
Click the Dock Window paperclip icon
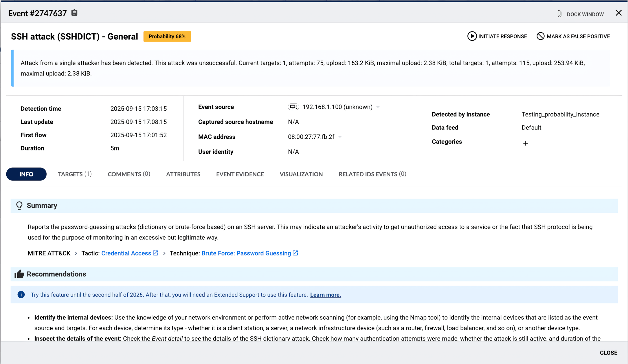(x=560, y=14)
